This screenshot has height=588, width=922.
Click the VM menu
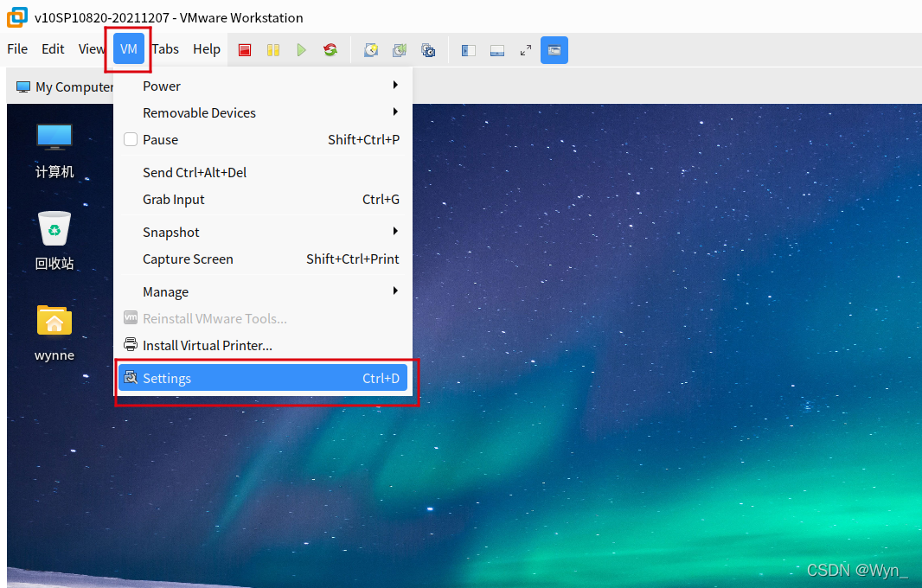[x=128, y=49]
